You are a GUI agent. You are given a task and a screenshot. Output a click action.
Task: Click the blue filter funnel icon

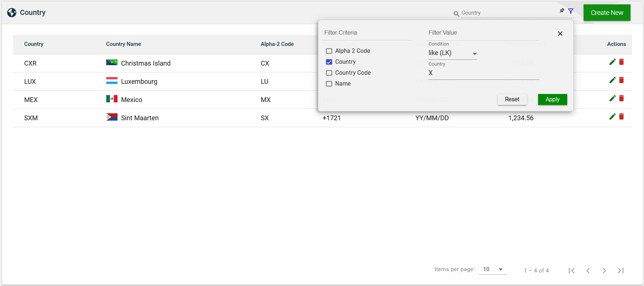(571, 11)
